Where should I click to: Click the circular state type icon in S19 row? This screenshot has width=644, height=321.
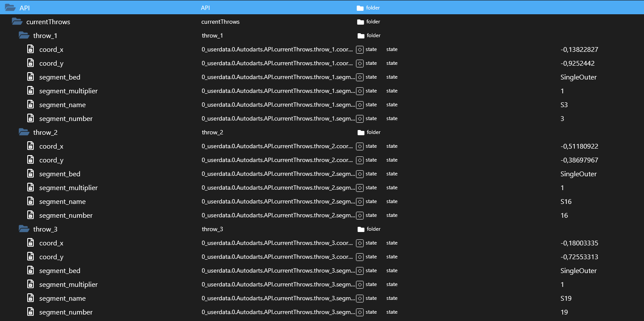360,298
